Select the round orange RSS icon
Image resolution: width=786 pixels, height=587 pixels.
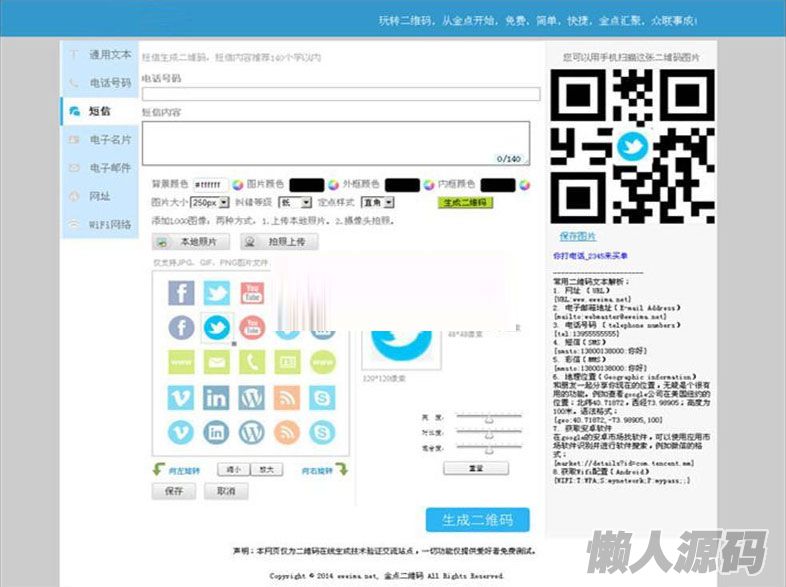point(287,432)
